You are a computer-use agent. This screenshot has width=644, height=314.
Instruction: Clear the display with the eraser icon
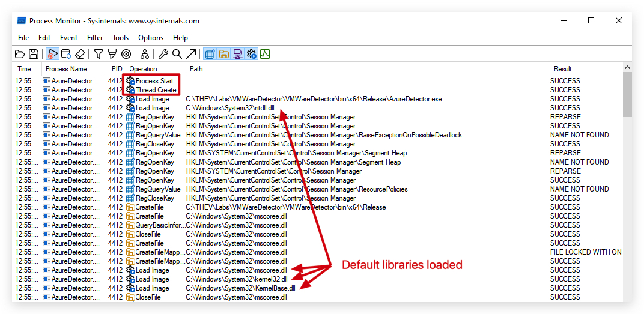[x=80, y=54]
